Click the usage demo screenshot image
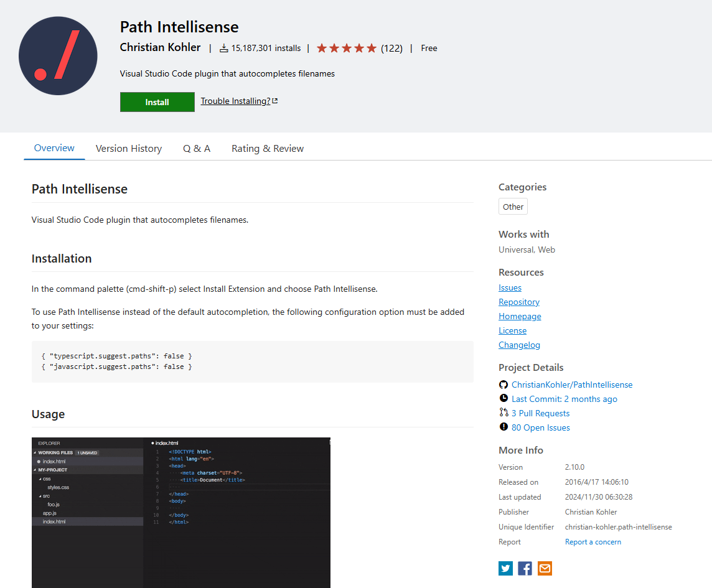The height and width of the screenshot is (588, 712). (180, 513)
